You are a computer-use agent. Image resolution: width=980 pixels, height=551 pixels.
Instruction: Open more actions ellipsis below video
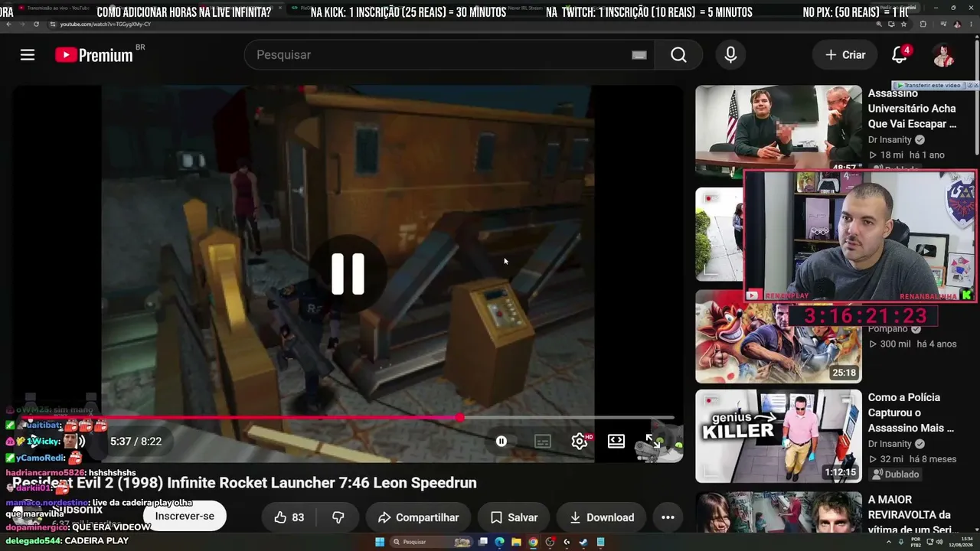(668, 517)
